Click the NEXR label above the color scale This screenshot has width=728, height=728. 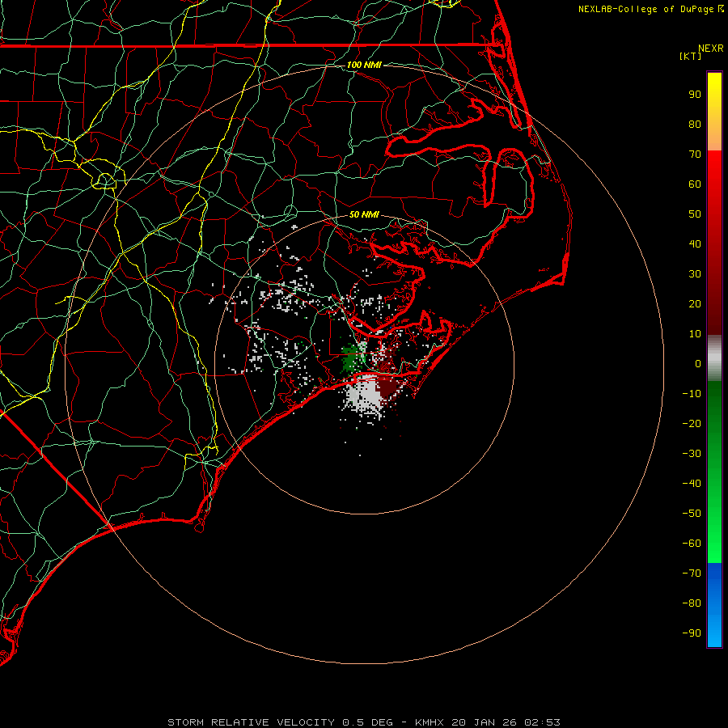pyautogui.click(x=710, y=49)
